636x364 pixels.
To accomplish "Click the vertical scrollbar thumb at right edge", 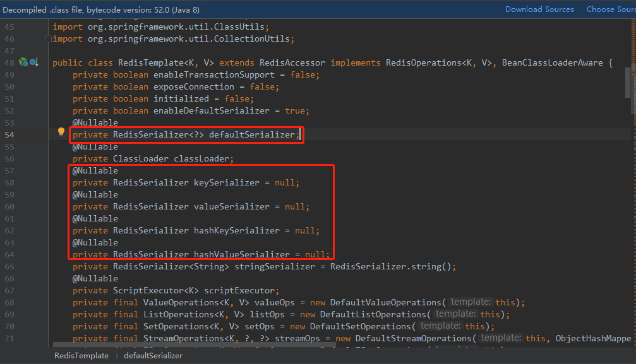I will click(628, 82).
